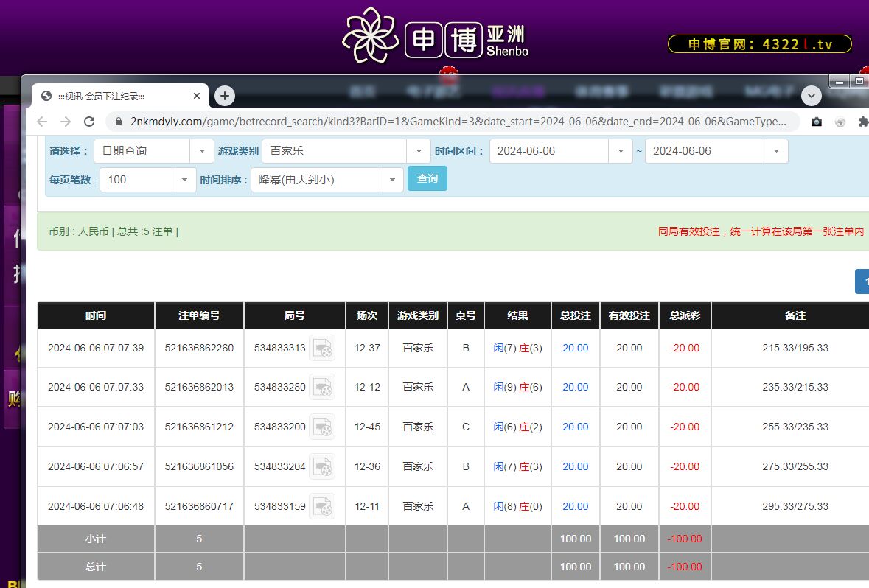Open replay icon for round 534833159
The height and width of the screenshot is (588, 869).
pos(322,506)
